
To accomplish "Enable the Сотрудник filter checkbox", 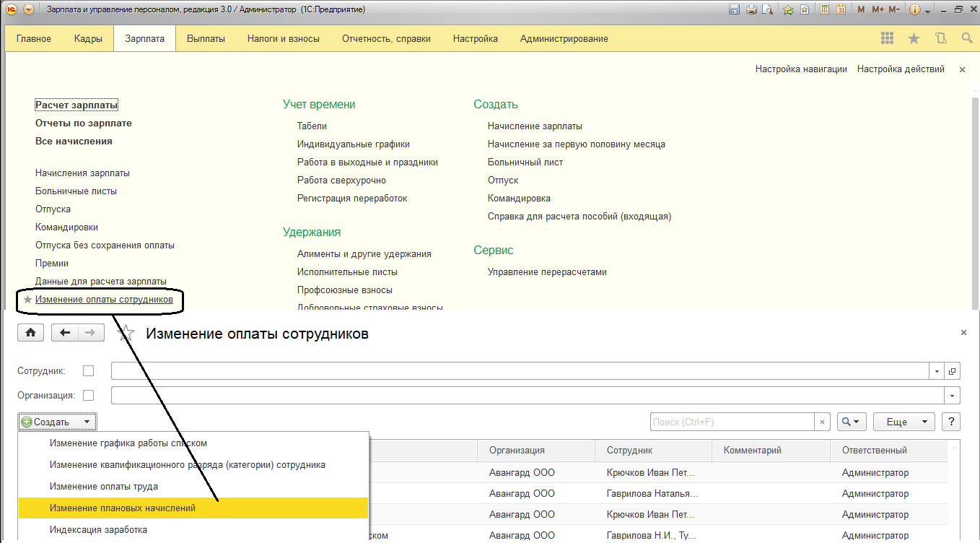I will pos(88,370).
